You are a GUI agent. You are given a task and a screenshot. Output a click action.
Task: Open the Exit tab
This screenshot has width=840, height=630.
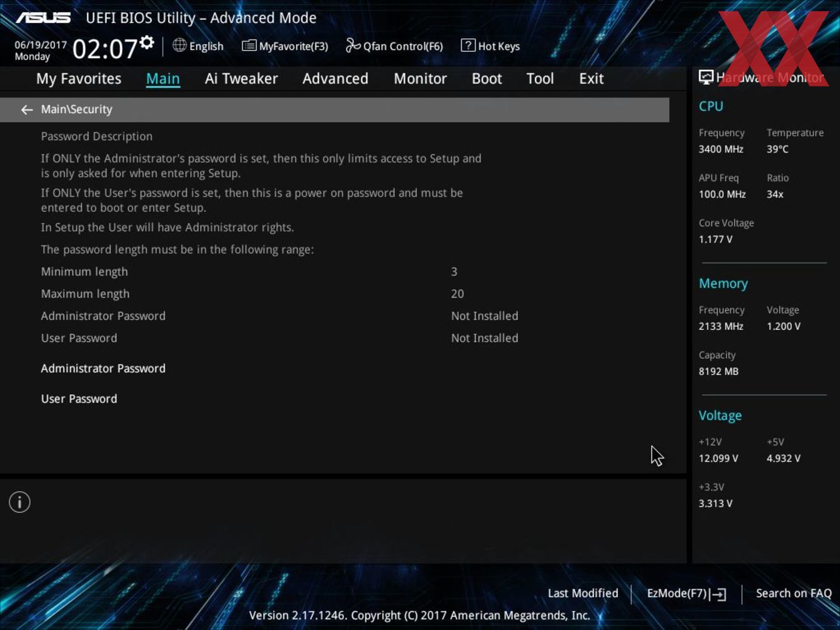[x=591, y=78]
